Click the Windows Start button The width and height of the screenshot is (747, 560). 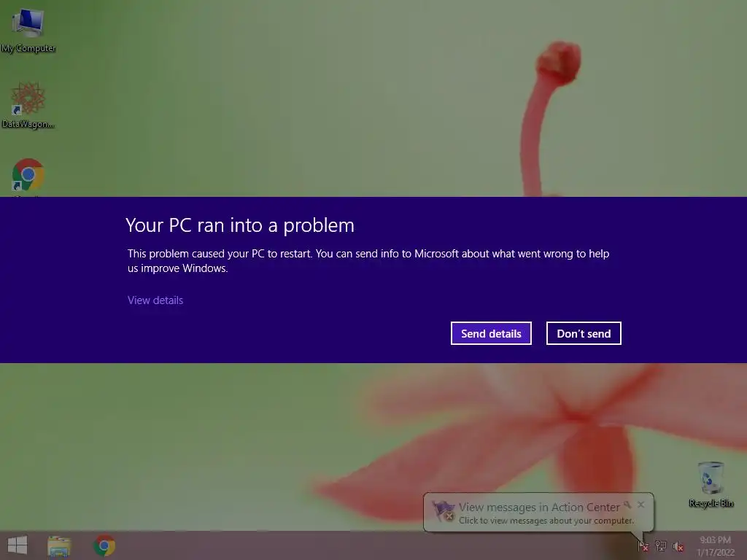coord(18,545)
